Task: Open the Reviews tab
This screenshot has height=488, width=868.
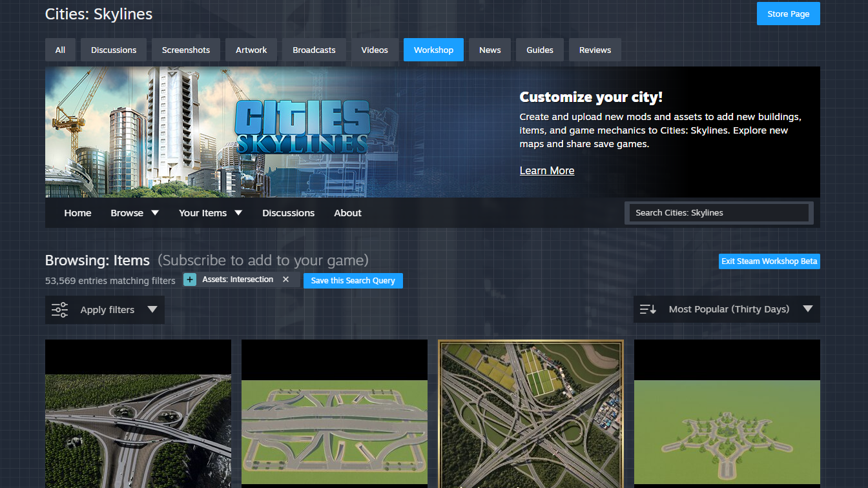Action: (x=594, y=50)
